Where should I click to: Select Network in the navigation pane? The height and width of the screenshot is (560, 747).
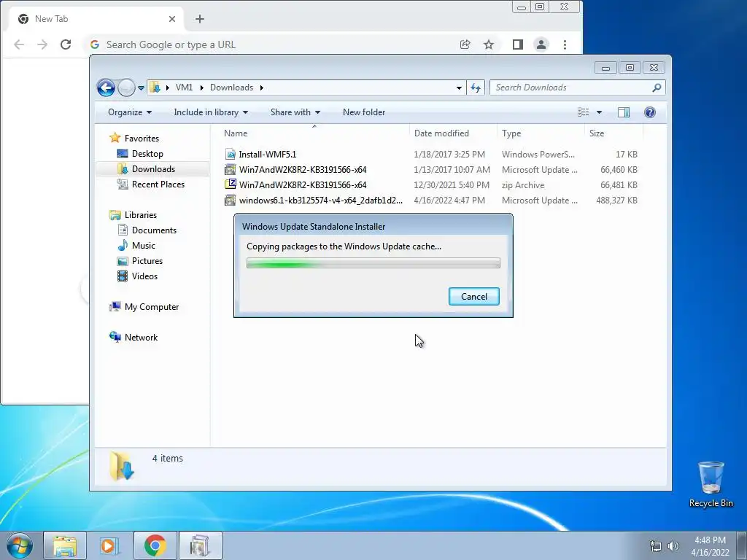tap(141, 337)
